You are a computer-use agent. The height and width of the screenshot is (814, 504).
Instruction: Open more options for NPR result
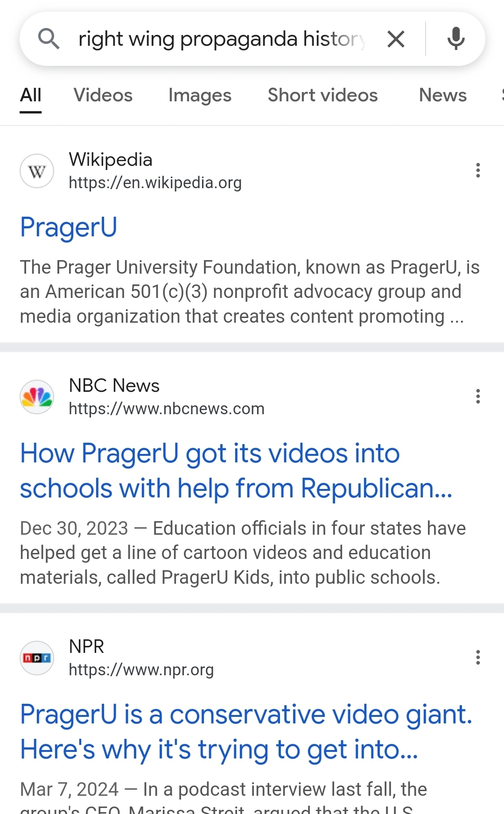click(x=478, y=658)
